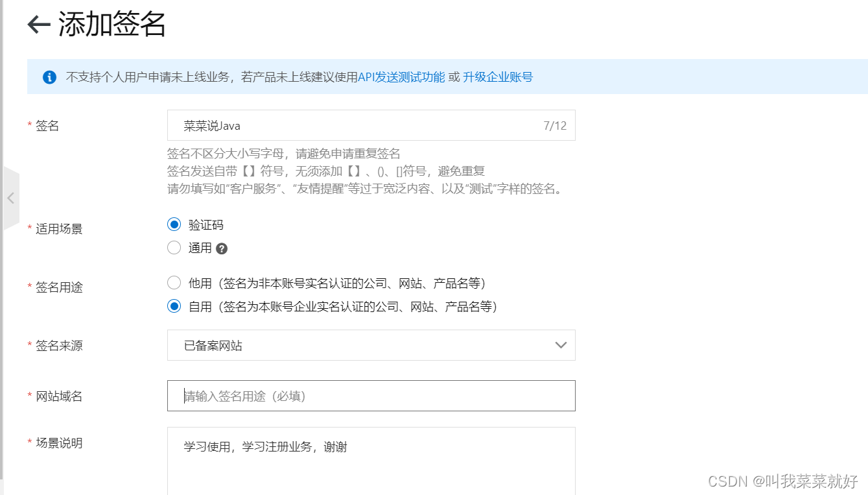
Task: Select the 通用 radio button
Action: (174, 248)
